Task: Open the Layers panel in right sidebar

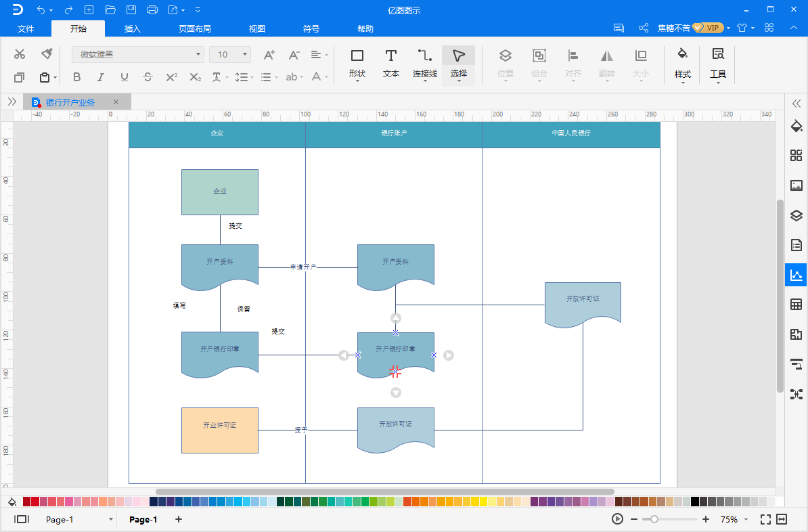Action: 796,215
